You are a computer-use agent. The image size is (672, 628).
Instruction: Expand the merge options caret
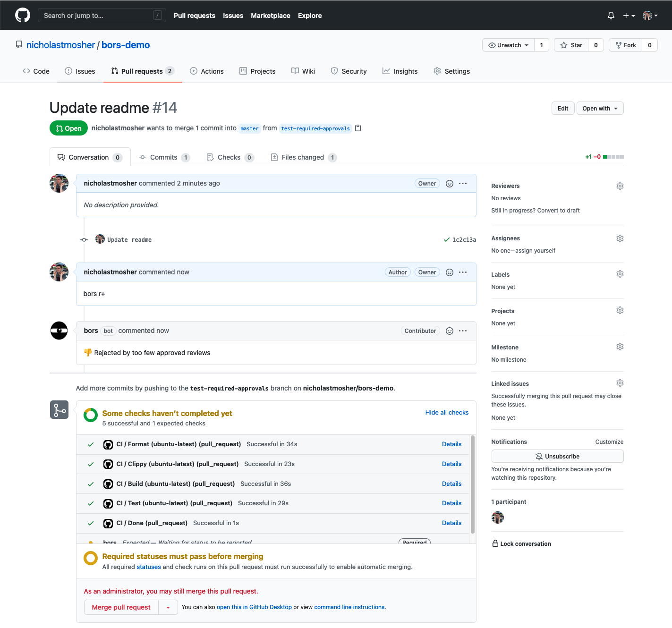tap(168, 607)
